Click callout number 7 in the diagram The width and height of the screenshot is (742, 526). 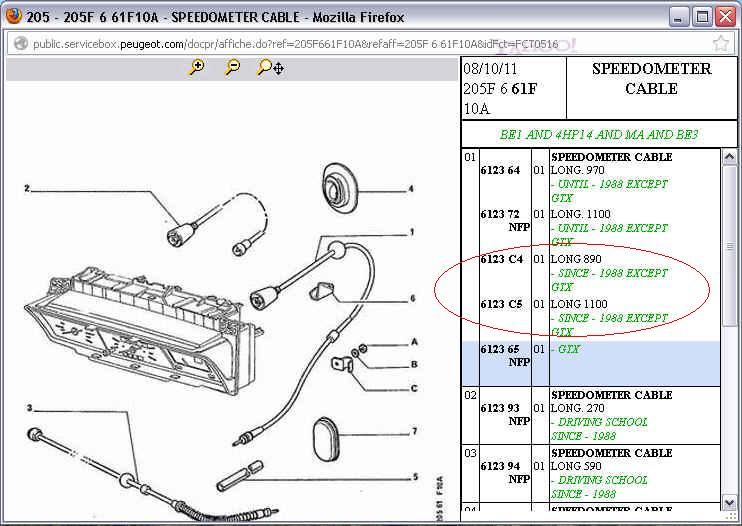[x=414, y=431]
